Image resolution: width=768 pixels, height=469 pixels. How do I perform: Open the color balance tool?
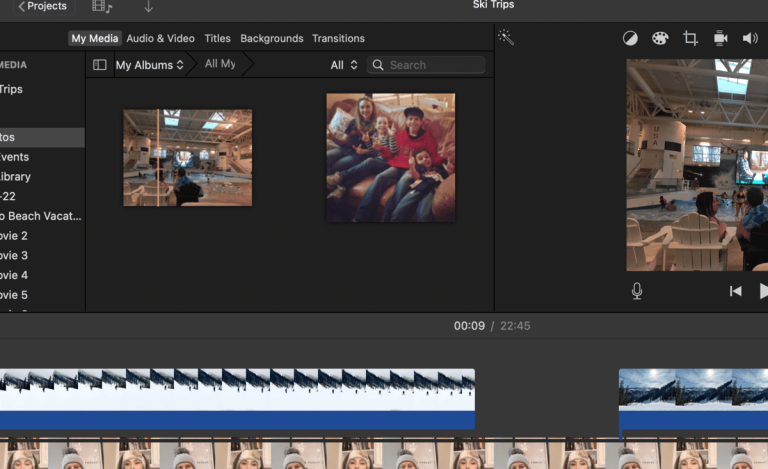point(630,38)
